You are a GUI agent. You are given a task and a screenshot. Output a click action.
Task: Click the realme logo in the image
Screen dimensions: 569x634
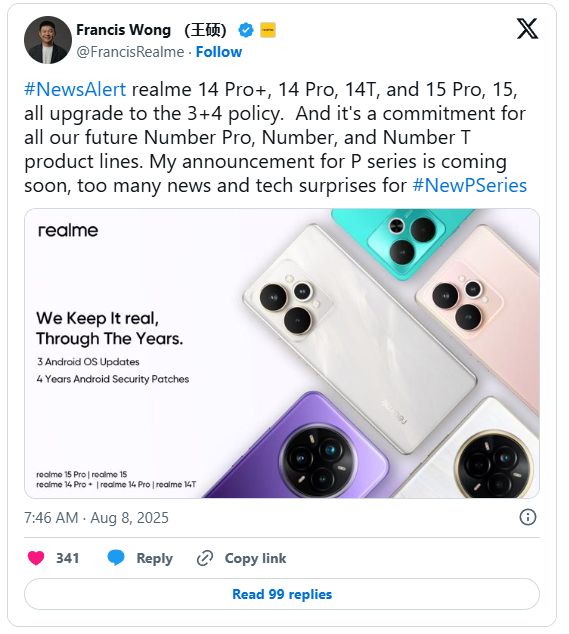(x=68, y=230)
